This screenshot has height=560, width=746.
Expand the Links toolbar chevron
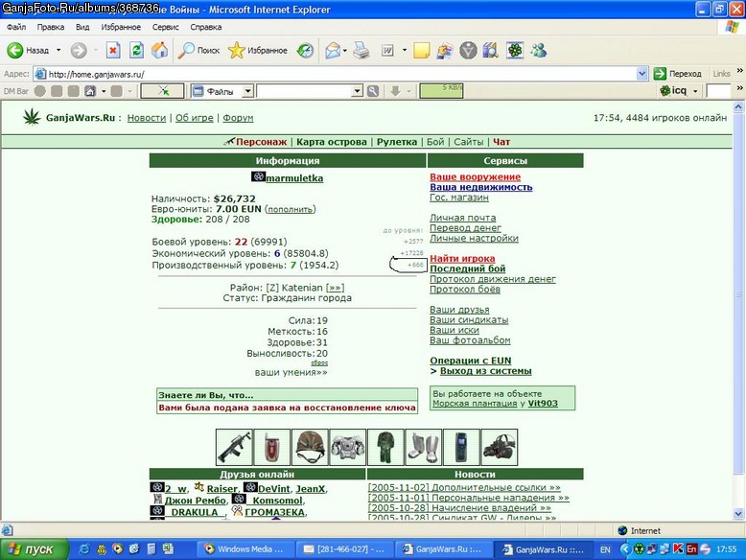740,71
